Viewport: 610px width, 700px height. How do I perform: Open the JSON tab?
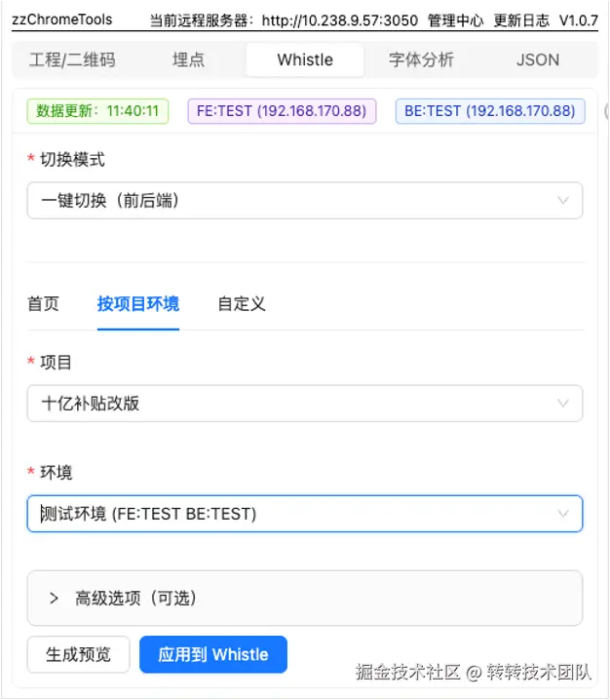pos(538,59)
